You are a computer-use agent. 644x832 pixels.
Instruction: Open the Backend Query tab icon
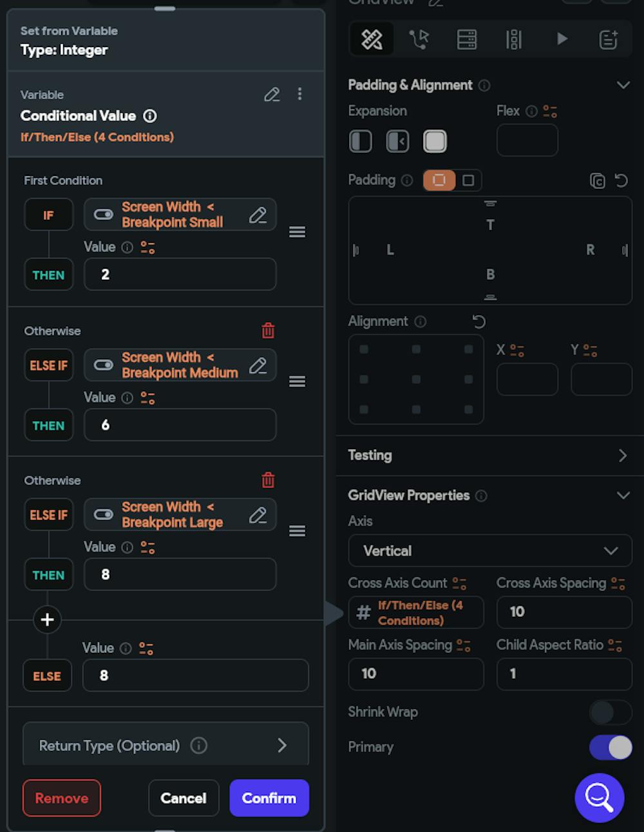(x=467, y=39)
